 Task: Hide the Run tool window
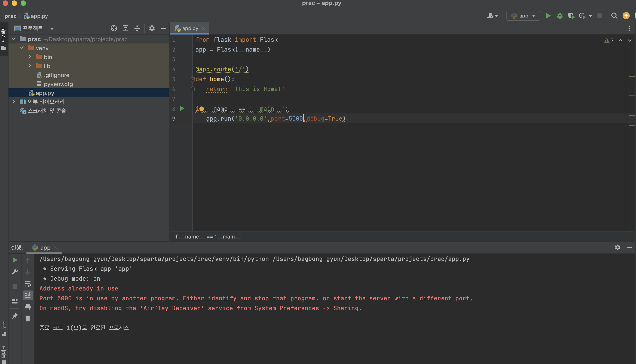click(x=629, y=247)
